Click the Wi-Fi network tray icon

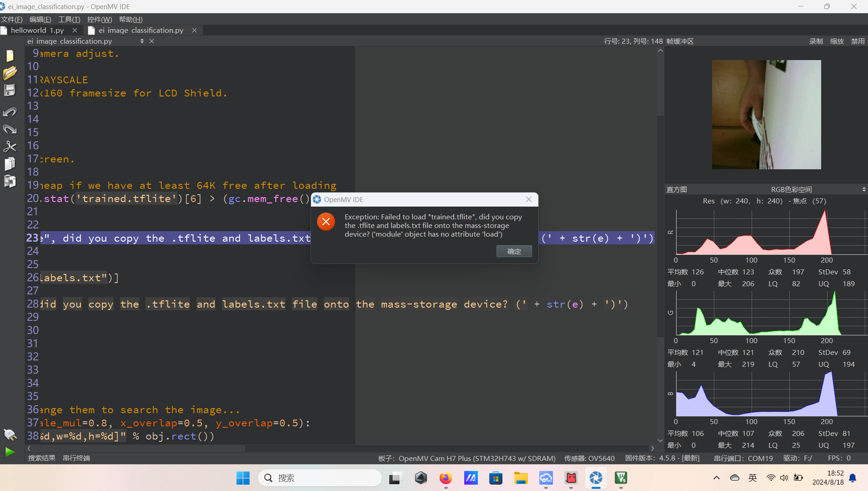click(771, 478)
